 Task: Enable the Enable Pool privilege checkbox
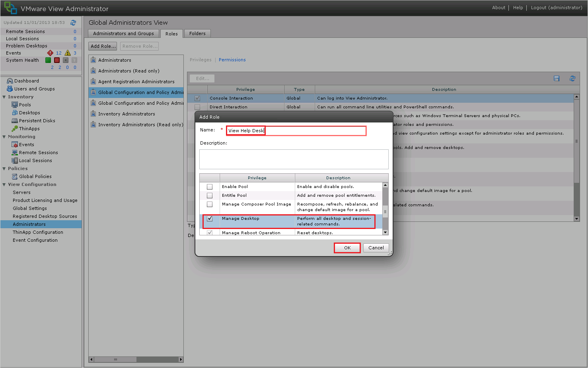coord(210,187)
